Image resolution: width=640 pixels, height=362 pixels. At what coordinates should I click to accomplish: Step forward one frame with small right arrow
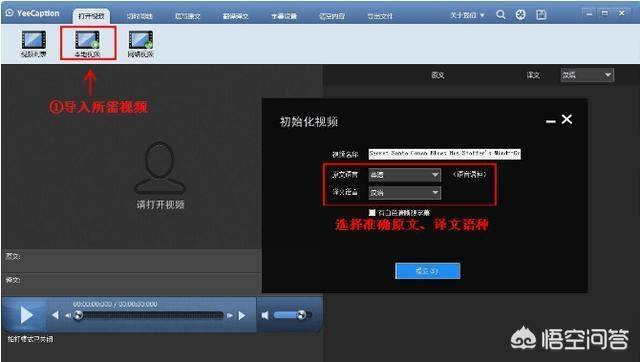(x=230, y=315)
